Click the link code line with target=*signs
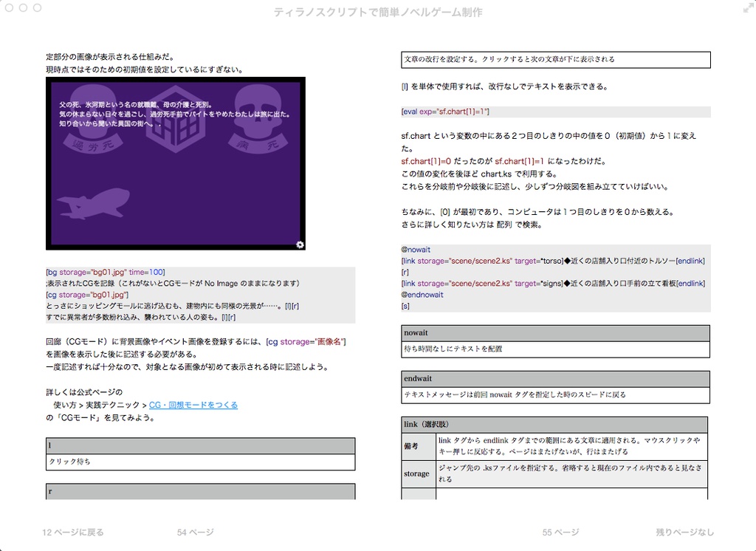The width and height of the screenshot is (756, 551). (553, 284)
